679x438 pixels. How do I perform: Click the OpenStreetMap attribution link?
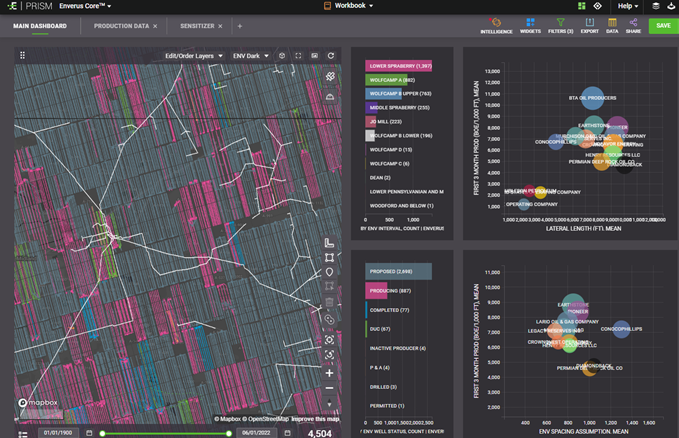[x=265, y=419]
